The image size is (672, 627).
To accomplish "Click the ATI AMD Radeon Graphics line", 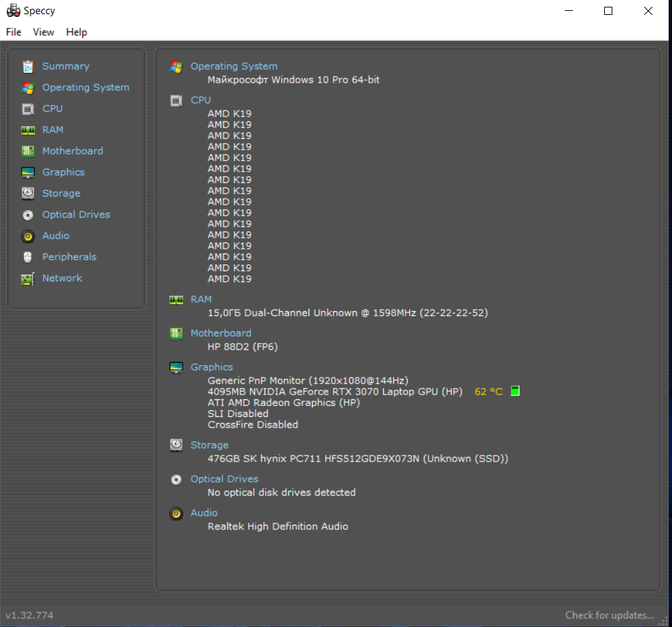I will (283, 403).
